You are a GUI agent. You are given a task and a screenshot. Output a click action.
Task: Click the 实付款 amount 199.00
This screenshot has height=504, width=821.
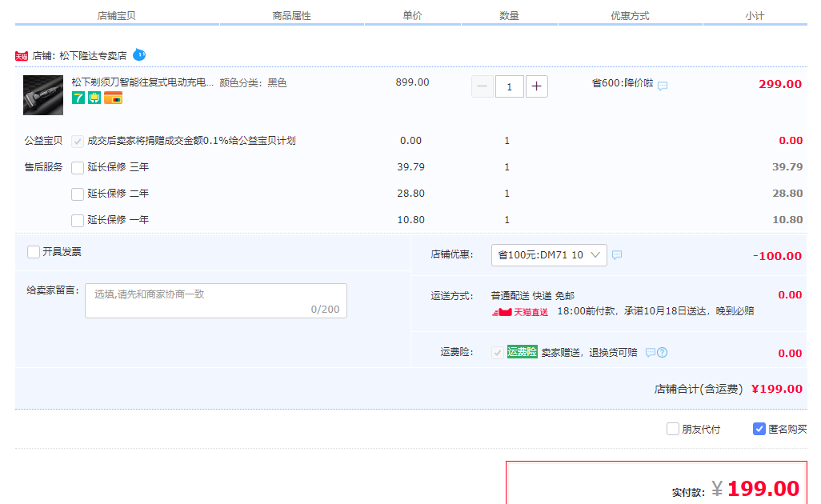click(763, 489)
